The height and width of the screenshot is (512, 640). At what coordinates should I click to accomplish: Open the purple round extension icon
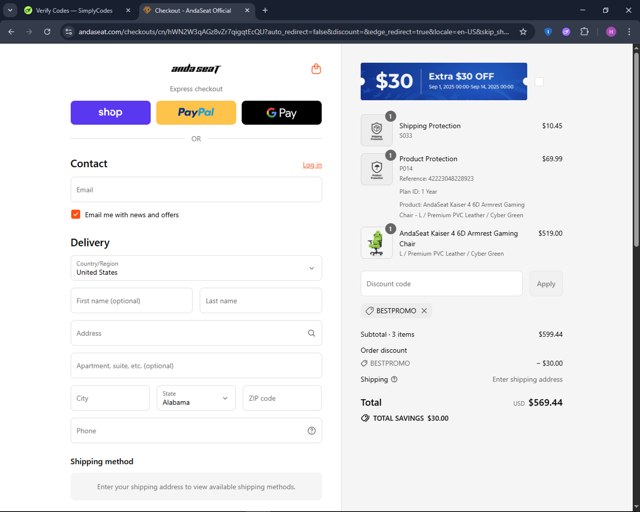tap(566, 31)
